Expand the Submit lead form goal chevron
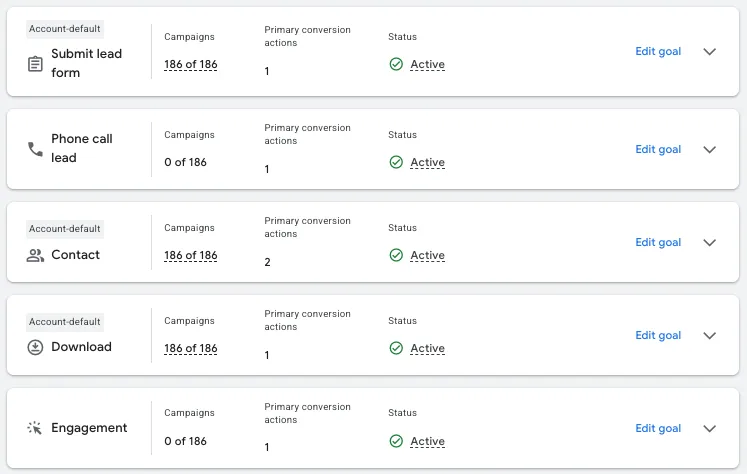The image size is (747, 474). coord(710,51)
